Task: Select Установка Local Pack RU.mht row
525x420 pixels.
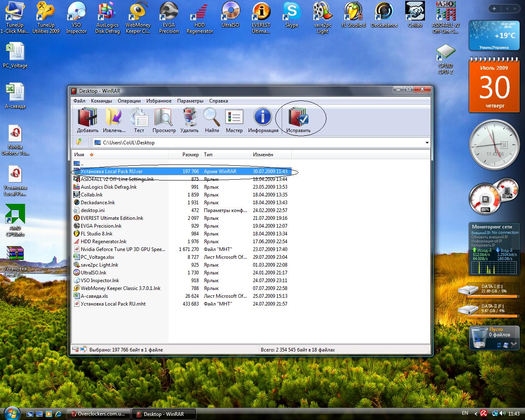Action: pos(182,304)
